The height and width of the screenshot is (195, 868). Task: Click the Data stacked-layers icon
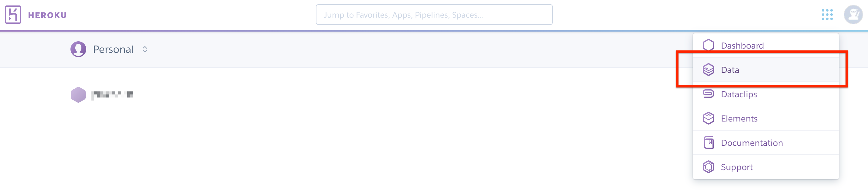click(x=708, y=70)
